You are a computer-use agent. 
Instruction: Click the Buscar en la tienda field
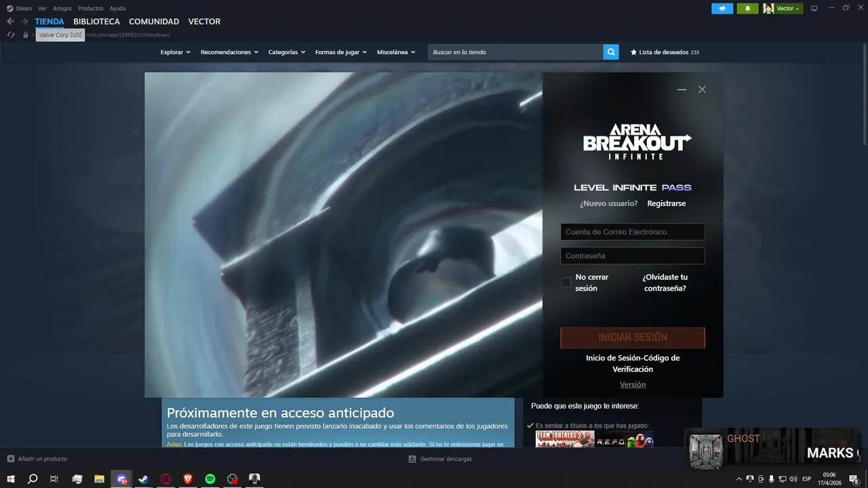(x=515, y=52)
